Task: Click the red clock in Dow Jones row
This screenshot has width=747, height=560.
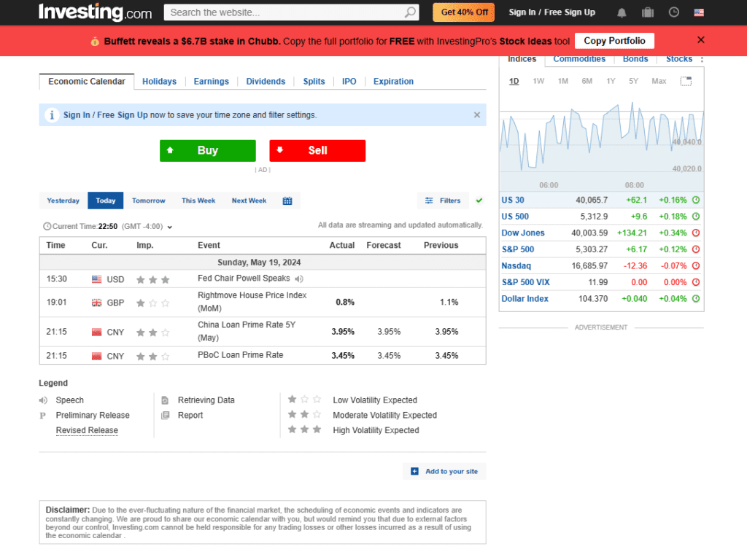Action: pyautogui.click(x=695, y=233)
